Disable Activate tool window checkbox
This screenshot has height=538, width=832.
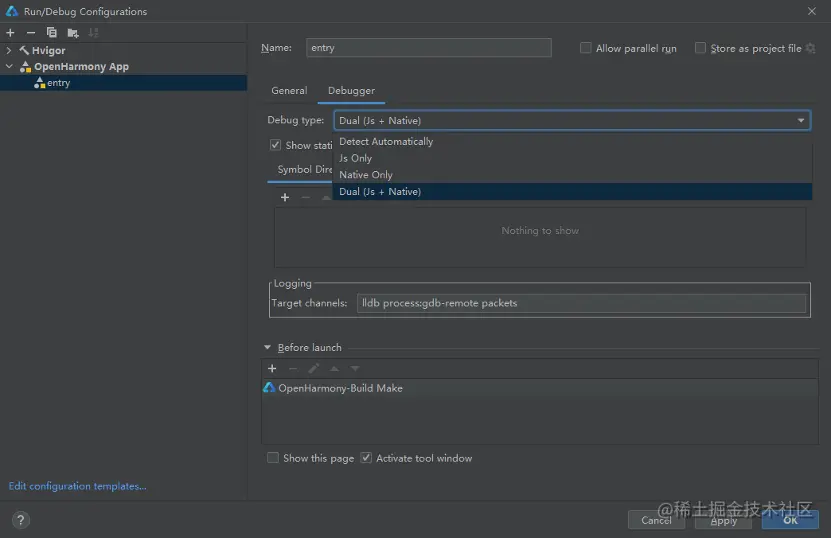[x=366, y=458]
